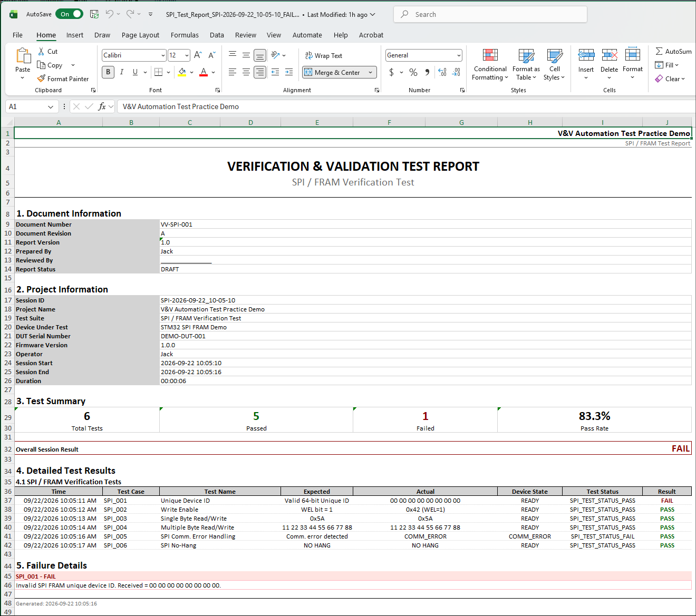Viewport: 696px width, 616px height.
Task: Expand the Last Modified version history chevron
Action: (x=373, y=15)
